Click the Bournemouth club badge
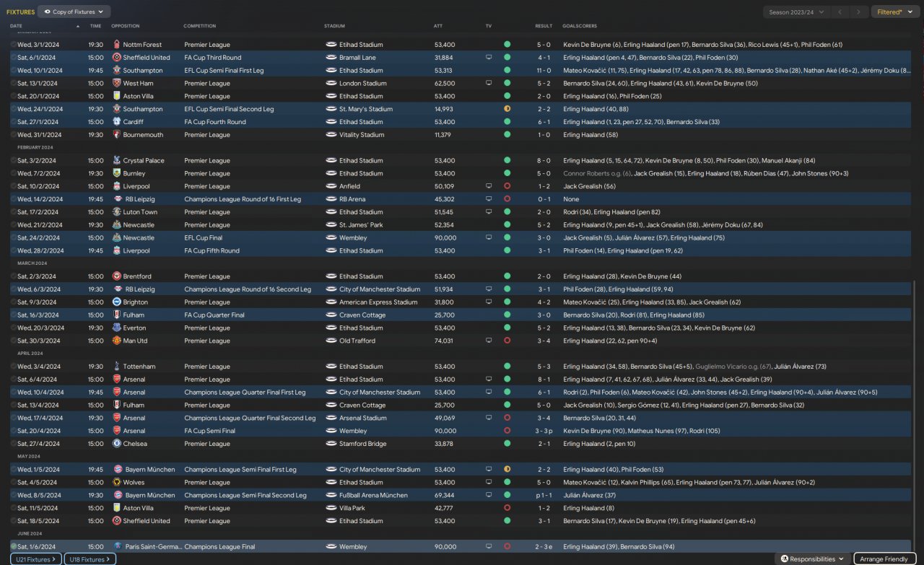 tap(117, 135)
